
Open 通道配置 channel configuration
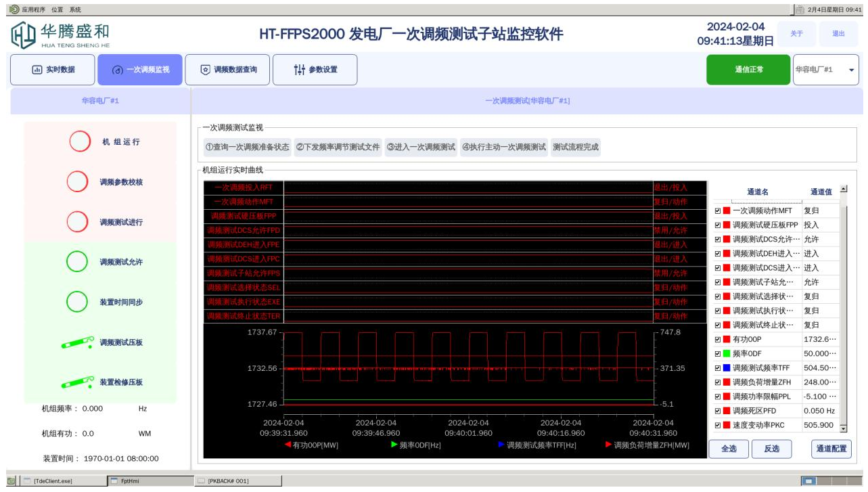tap(831, 449)
